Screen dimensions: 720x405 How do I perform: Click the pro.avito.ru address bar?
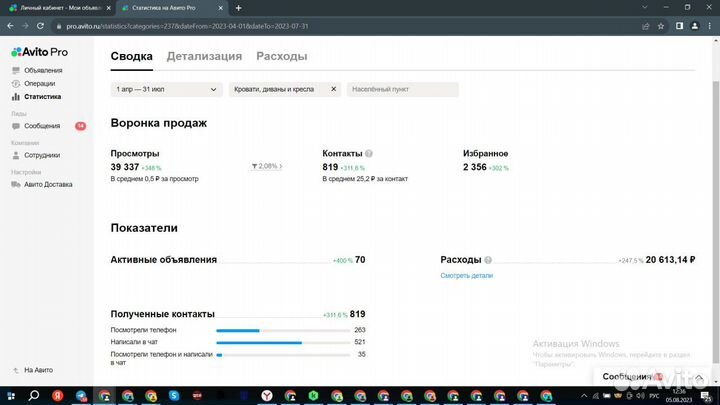(x=344, y=26)
